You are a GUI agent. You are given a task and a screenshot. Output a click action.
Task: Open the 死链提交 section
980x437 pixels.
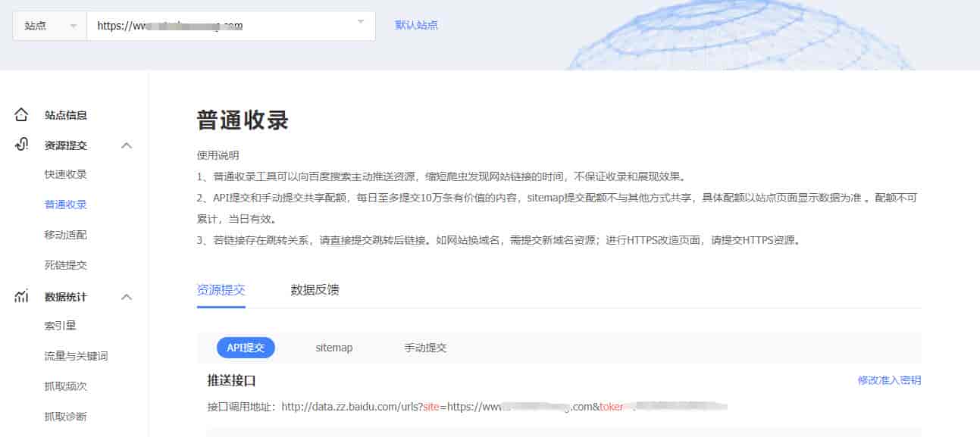[x=65, y=265]
